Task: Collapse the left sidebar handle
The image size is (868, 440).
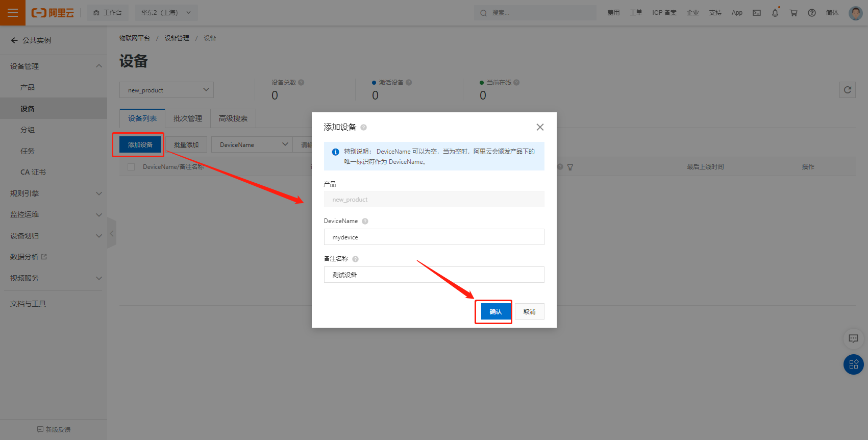Action: pos(112,234)
